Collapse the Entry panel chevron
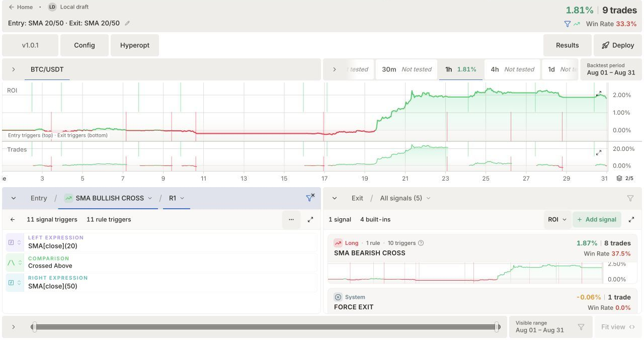 tap(14, 198)
